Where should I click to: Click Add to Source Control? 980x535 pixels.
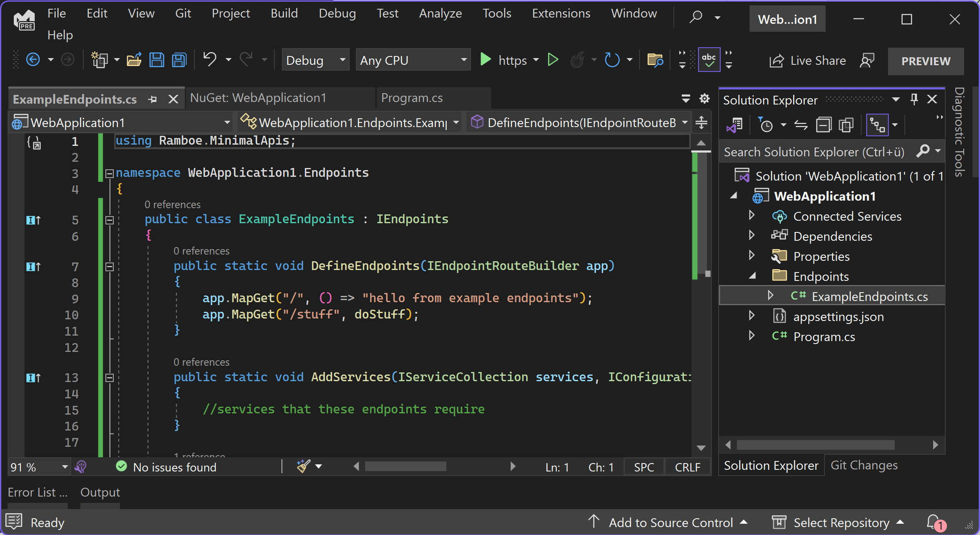(670, 522)
